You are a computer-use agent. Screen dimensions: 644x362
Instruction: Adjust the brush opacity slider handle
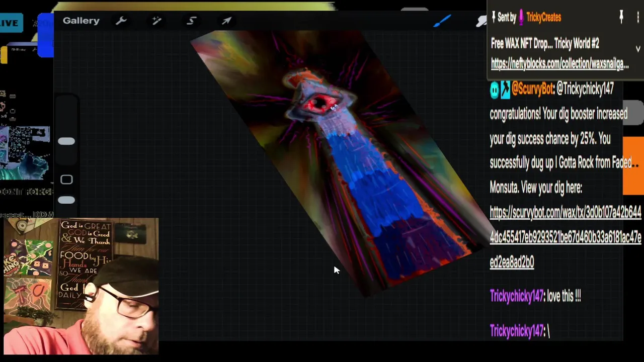[66, 200]
